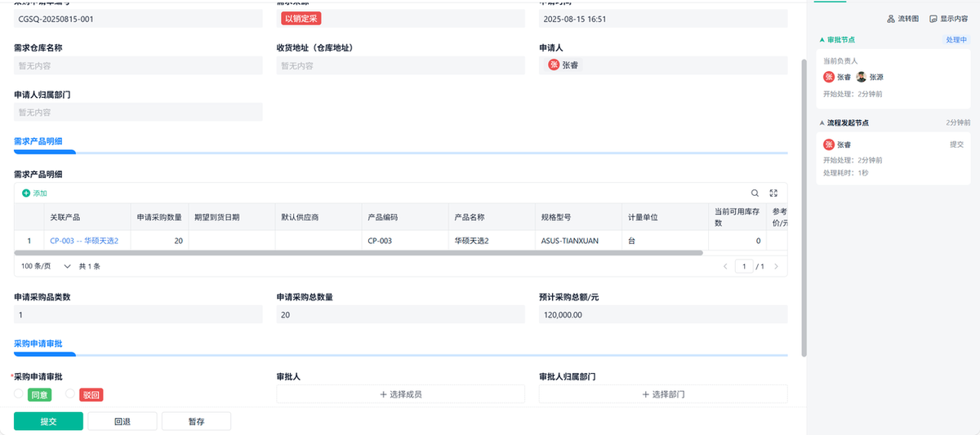980x435 pixels.
Task: Collapse the 流程发起节点 section
Action: tap(823, 122)
